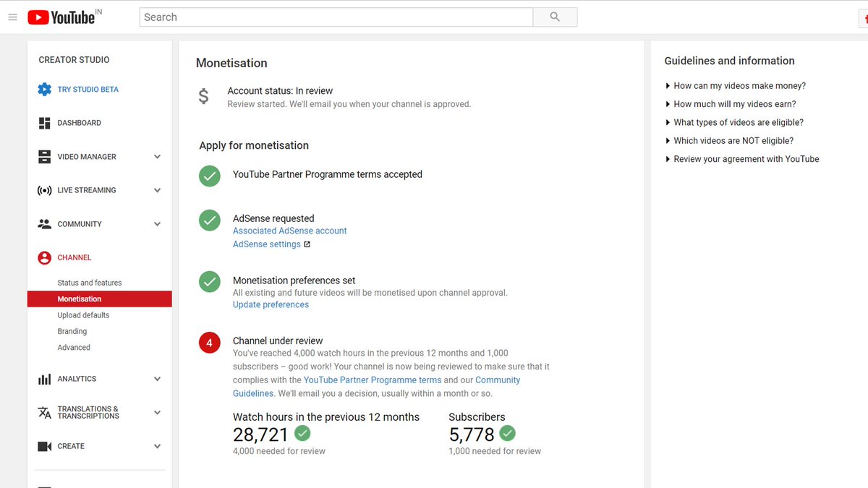The height and width of the screenshot is (488, 868).
Task: Click the 'Account status: In review' text
Action: tap(280, 91)
